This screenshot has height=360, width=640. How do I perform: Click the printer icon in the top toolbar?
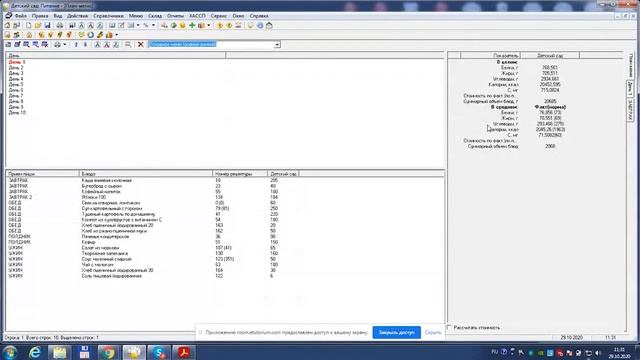click(x=60, y=25)
